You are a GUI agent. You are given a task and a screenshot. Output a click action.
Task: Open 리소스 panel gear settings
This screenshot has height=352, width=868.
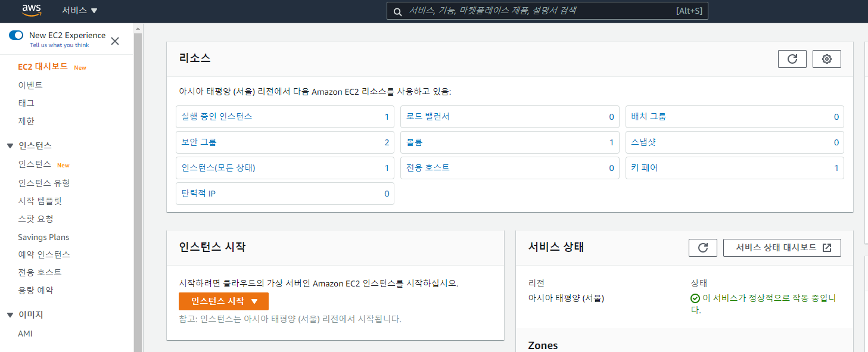(x=827, y=58)
